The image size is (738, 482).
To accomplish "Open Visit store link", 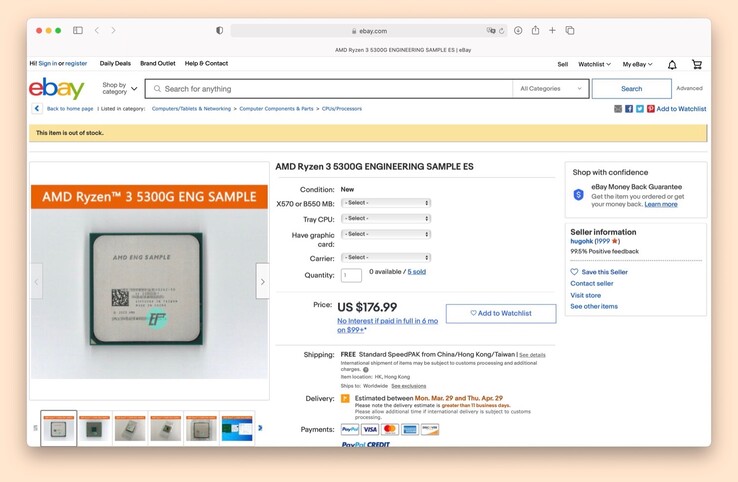I will 586,295.
